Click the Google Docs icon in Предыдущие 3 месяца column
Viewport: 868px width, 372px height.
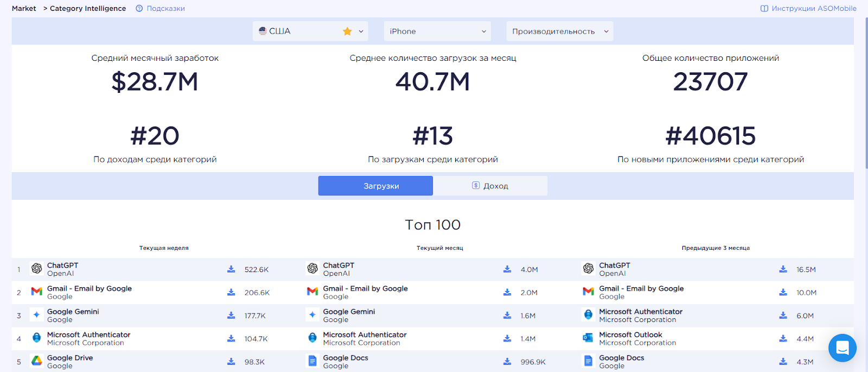pos(588,361)
